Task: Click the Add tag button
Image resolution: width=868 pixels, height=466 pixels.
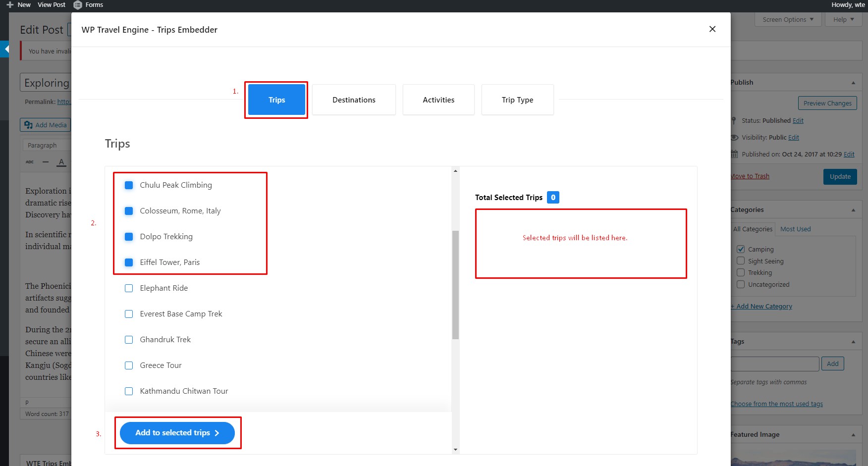Action: pos(833,363)
